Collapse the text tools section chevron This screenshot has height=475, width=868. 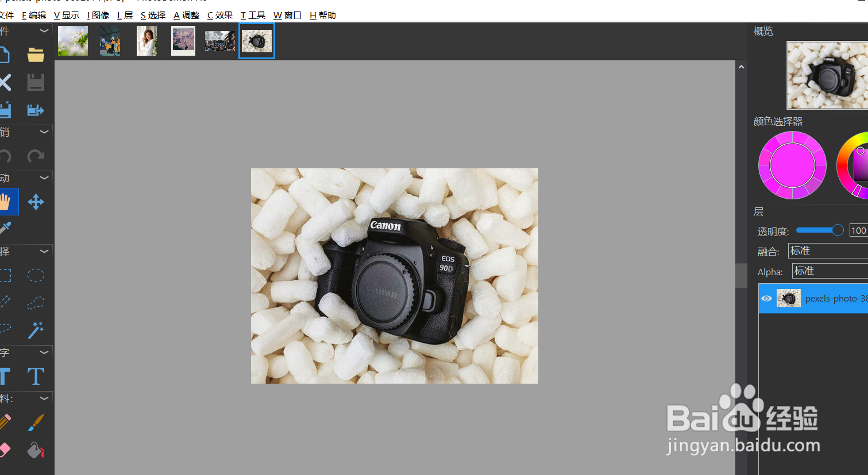pyautogui.click(x=44, y=352)
